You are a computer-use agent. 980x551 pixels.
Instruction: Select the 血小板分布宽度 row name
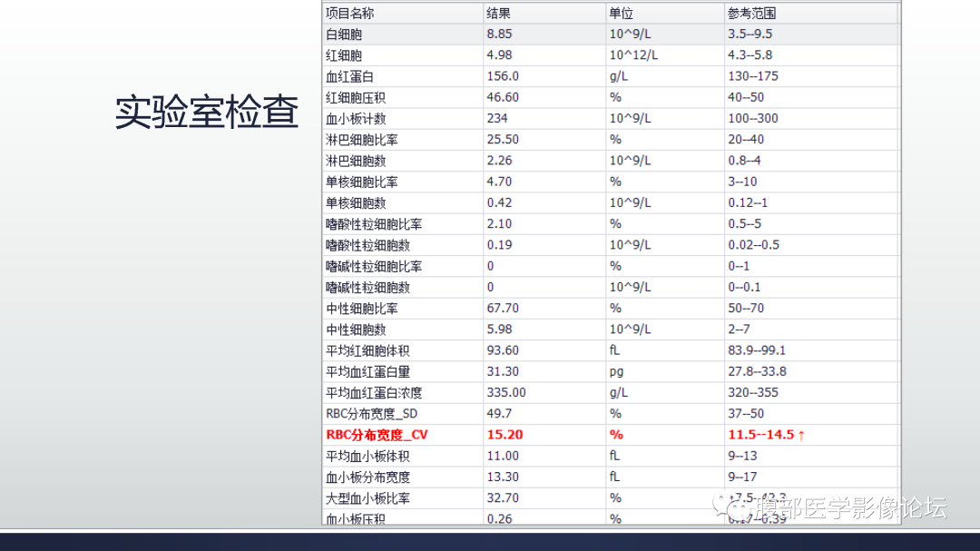pos(368,477)
